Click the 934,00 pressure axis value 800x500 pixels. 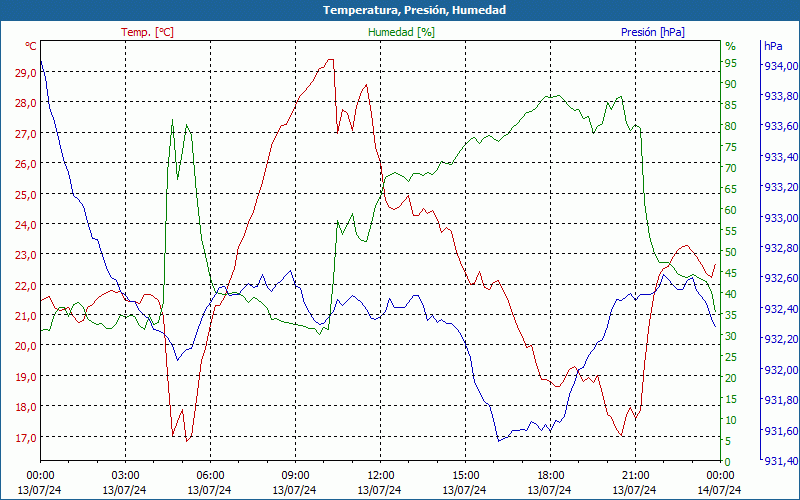[x=780, y=66]
